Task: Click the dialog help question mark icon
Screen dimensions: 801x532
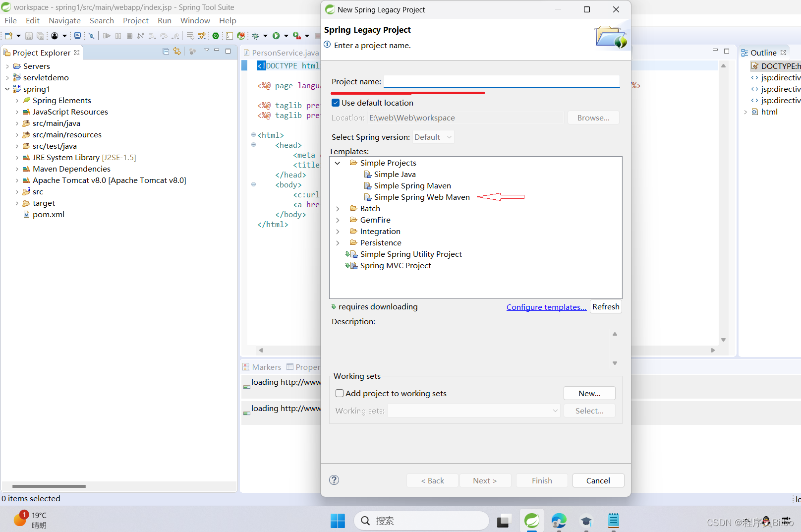Action: [334, 480]
